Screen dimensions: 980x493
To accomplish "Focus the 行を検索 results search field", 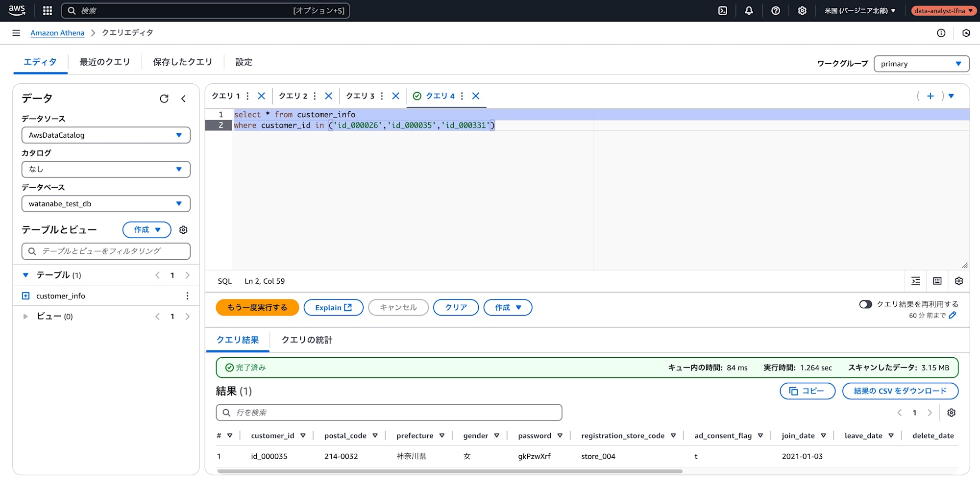I will (389, 413).
